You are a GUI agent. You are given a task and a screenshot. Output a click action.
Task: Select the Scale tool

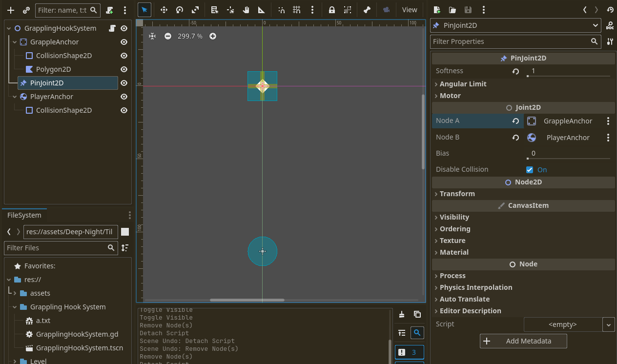coord(195,10)
